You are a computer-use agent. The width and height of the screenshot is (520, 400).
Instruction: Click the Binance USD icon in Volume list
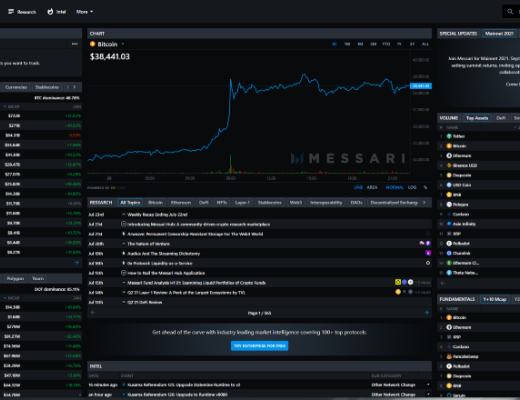[x=449, y=165]
